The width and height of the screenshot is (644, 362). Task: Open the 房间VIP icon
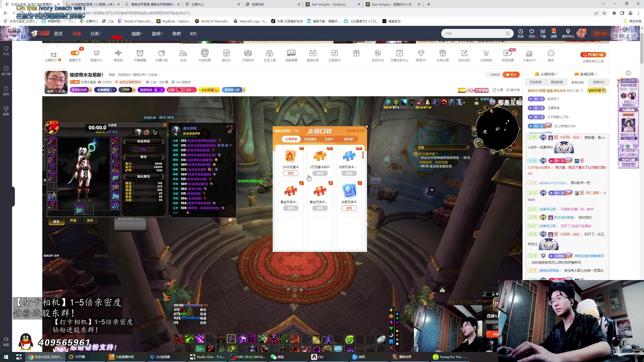[421, 56]
